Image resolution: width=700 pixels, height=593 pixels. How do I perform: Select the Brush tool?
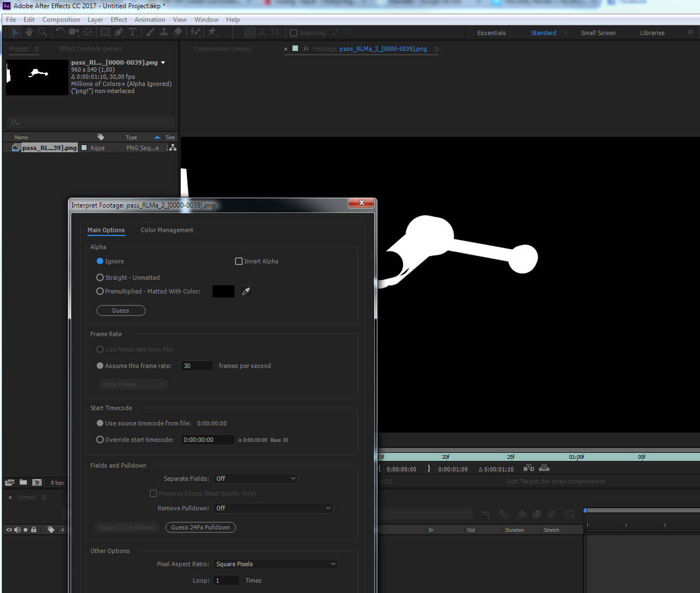pyautogui.click(x=150, y=32)
